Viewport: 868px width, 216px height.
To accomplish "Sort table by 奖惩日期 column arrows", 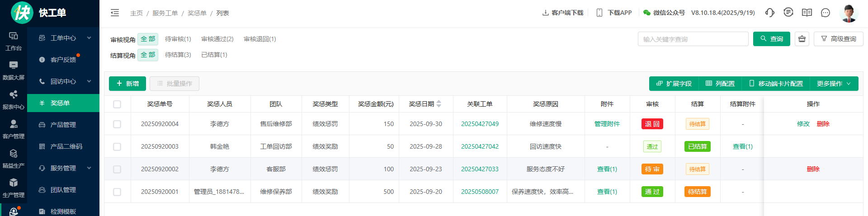I will coord(439,104).
